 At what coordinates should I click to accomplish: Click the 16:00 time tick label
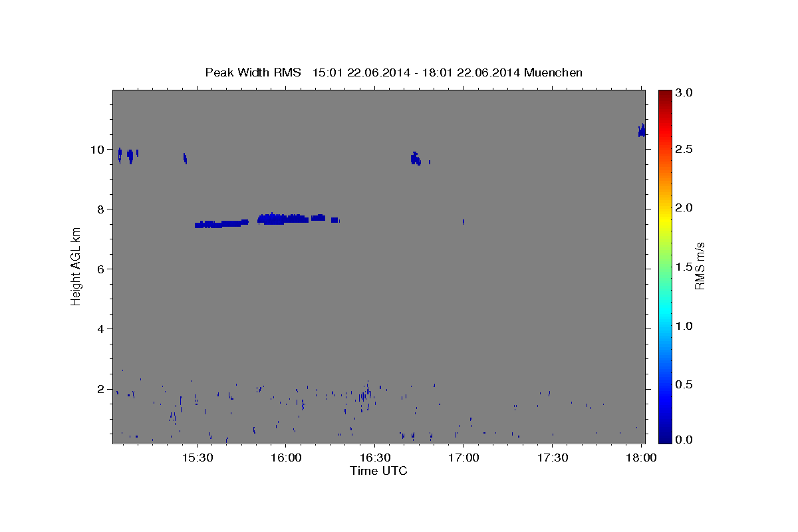point(285,459)
